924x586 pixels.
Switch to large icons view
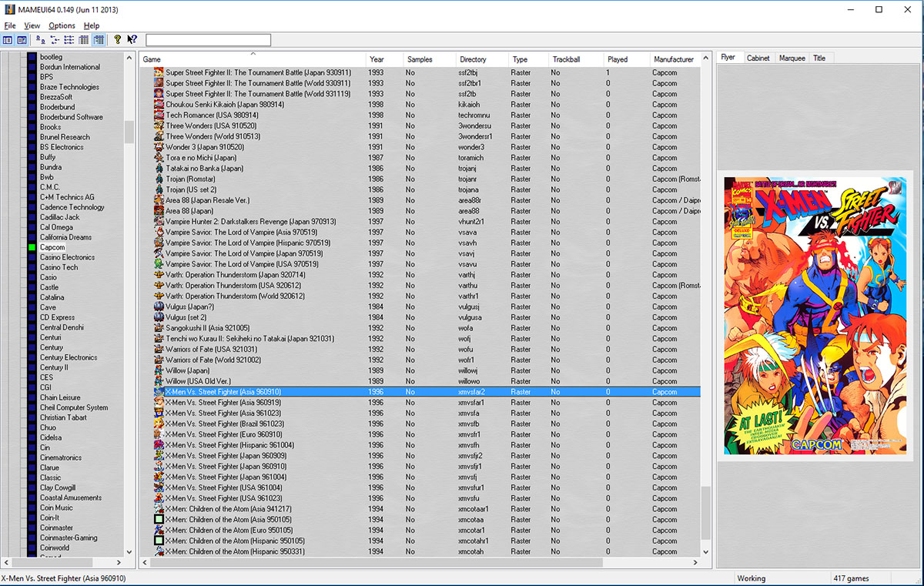[40, 40]
